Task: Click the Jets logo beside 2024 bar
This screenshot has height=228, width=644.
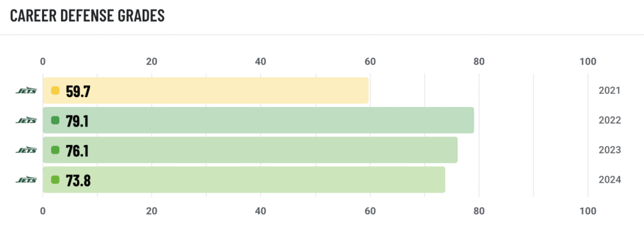Action: coord(26,180)
